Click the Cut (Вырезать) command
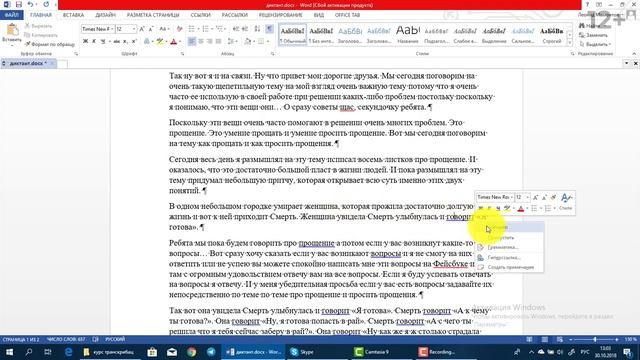The height and width of the screenshot is (360, 640). (x=39, y=26)
